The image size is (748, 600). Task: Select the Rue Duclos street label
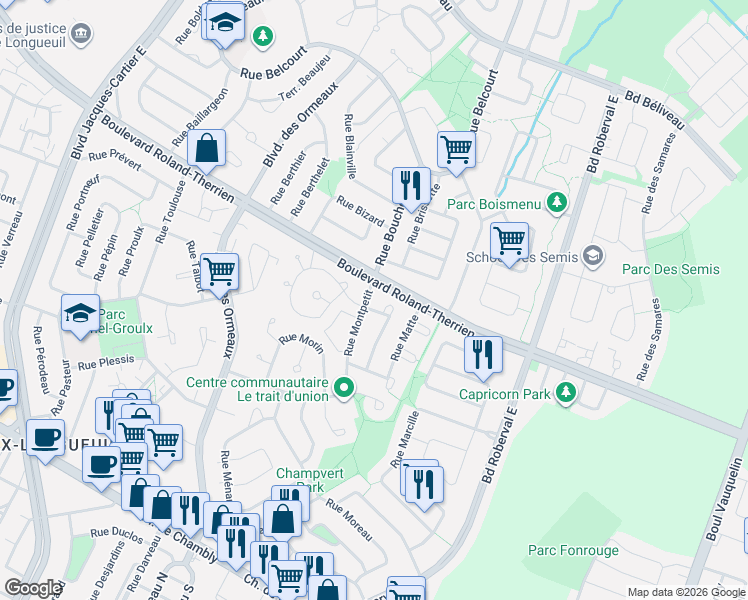coord(117,535)
